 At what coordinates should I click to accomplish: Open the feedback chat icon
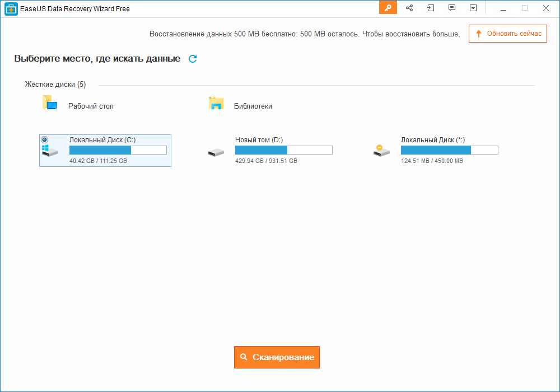[452, 7]
